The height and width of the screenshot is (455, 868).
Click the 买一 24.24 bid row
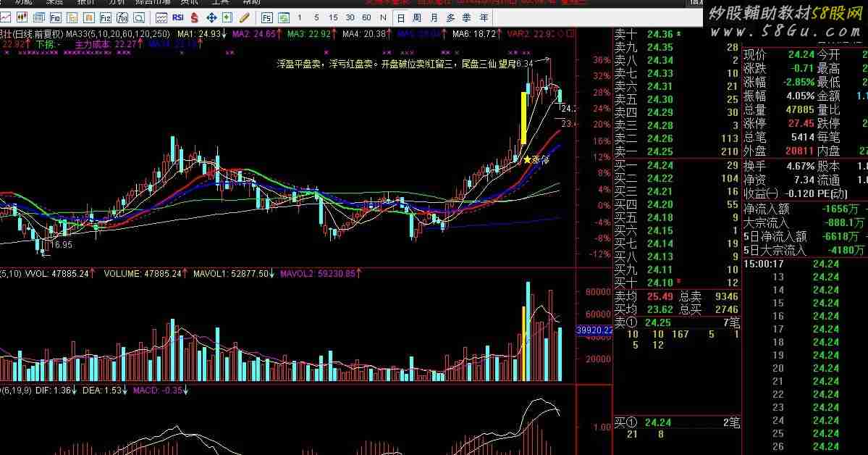point(676,165)
